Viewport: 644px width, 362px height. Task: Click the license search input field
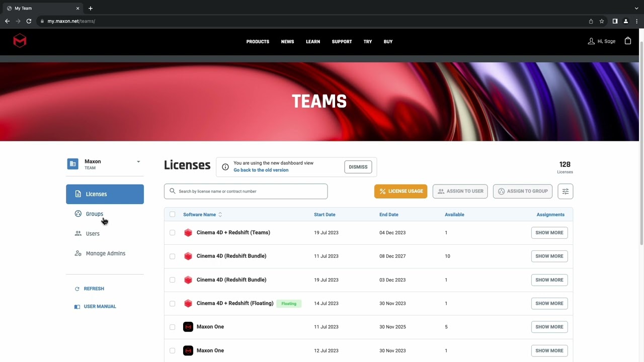click(246, 191)
